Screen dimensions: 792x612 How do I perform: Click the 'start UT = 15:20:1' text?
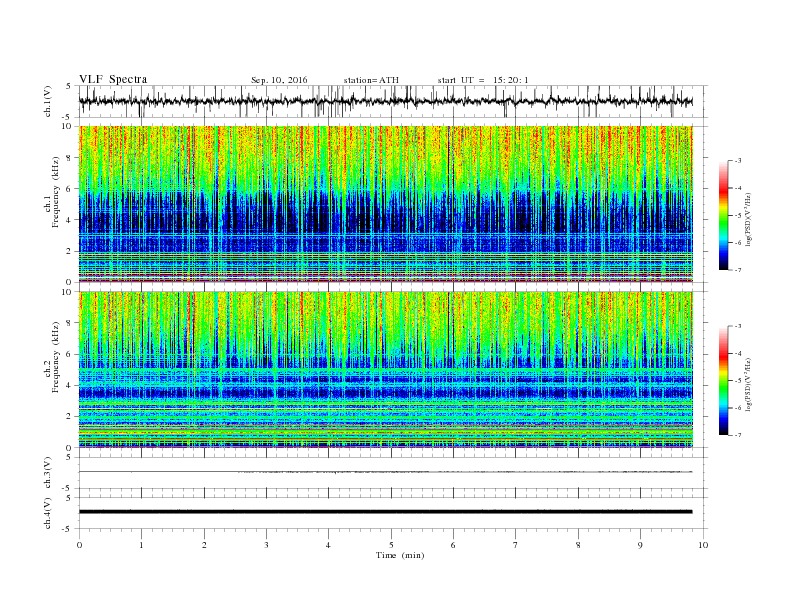point(483,80)
